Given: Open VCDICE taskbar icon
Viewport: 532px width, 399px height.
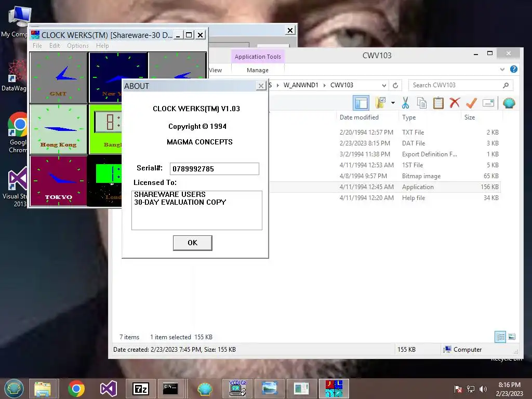Looking at the screenshot, I should 237,389.
